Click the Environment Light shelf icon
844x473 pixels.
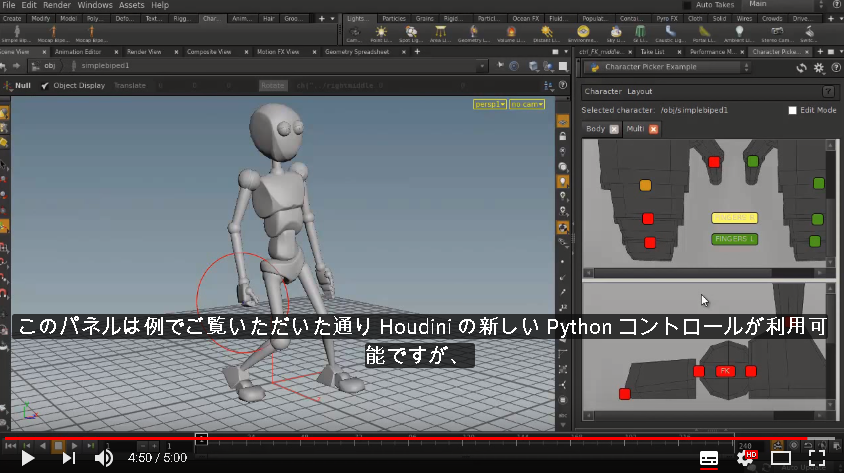583,33
